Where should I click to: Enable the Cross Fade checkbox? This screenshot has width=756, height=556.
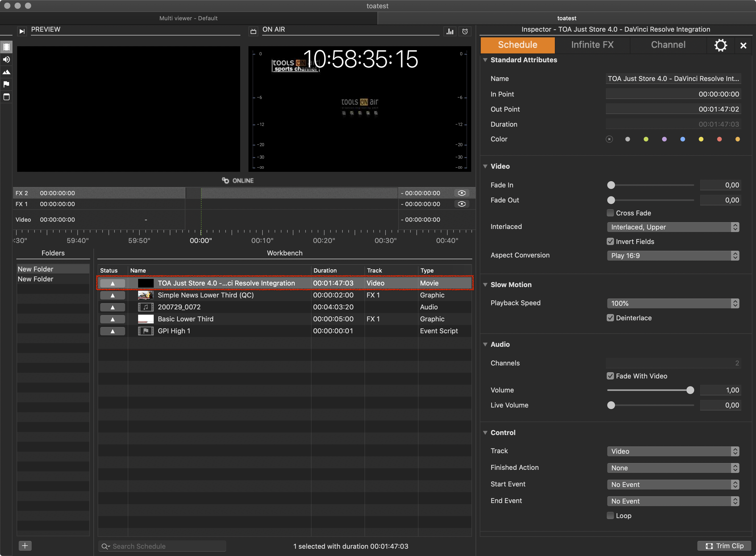click(x=610, y=213)
